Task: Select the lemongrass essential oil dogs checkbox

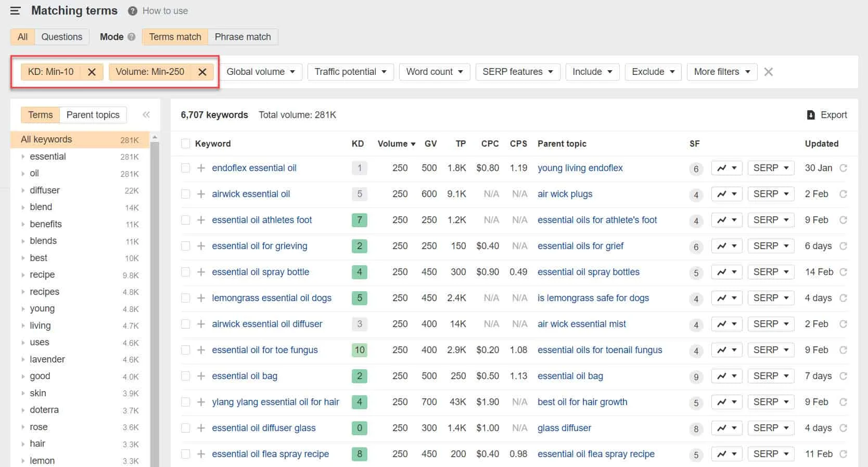Action: 185,298
